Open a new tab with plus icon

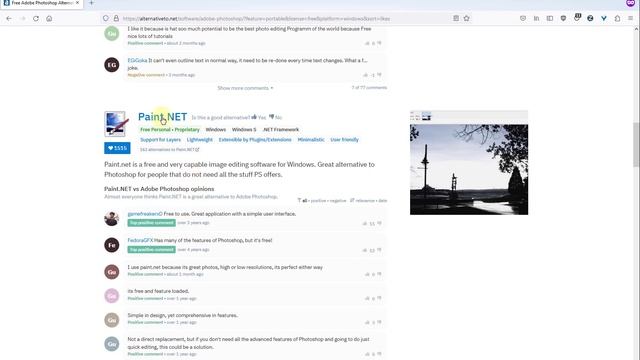tap(91, 3)
